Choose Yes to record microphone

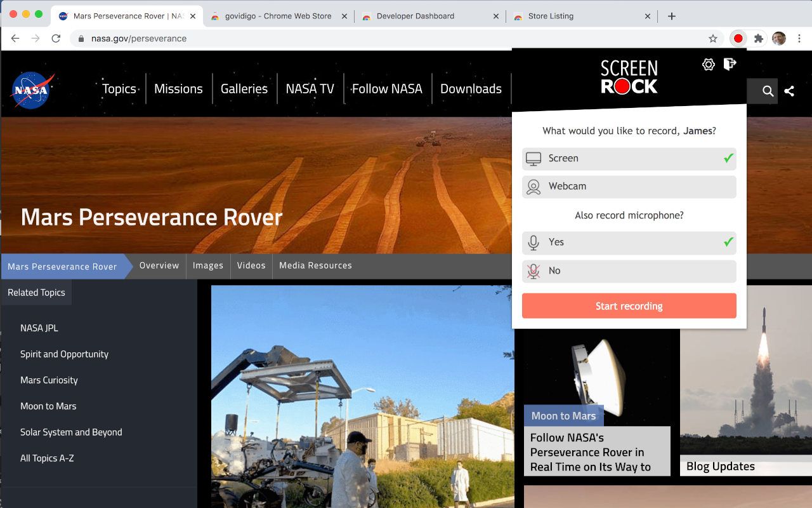point(629,243)
